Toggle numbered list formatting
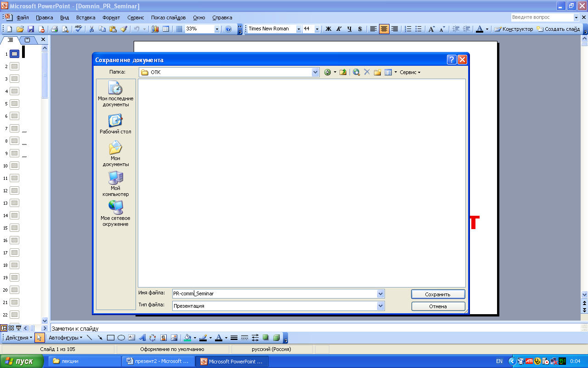This screenshot has width=588, height=368. point(408,29)
